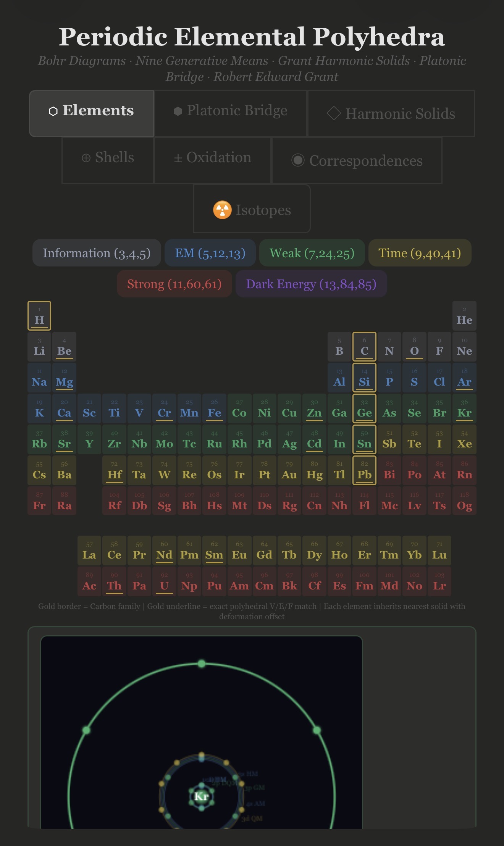The width and height of the screenshot is (504, 846).
Task: Select the Dark Energy (13,84,85) filter
Action: [x=311, y=284]
